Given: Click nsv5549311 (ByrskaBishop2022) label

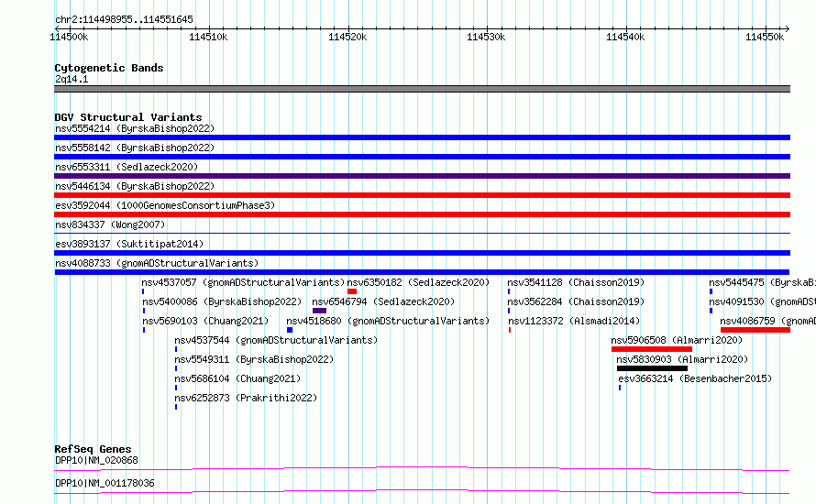Looking at the screenshot, I should point(254,359).
